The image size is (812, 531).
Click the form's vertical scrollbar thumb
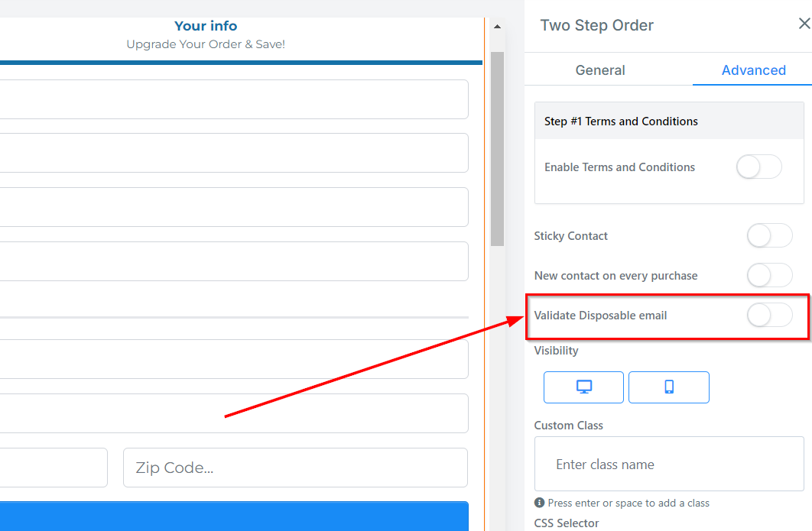point(497,149)
